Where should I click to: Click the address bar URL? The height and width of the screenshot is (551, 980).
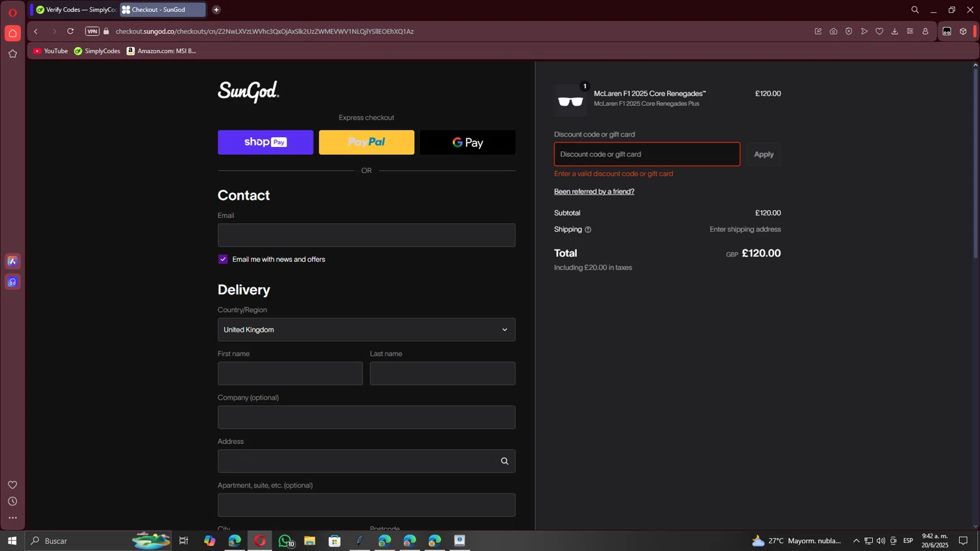(x=265, y=31)
